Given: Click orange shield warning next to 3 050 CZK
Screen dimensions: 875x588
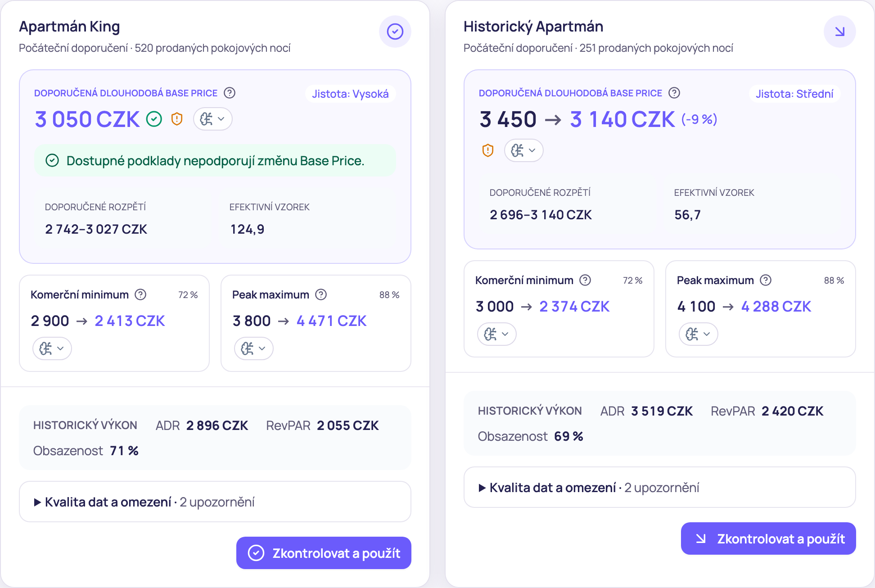Looking at the screenshot, I should [177, 119].
